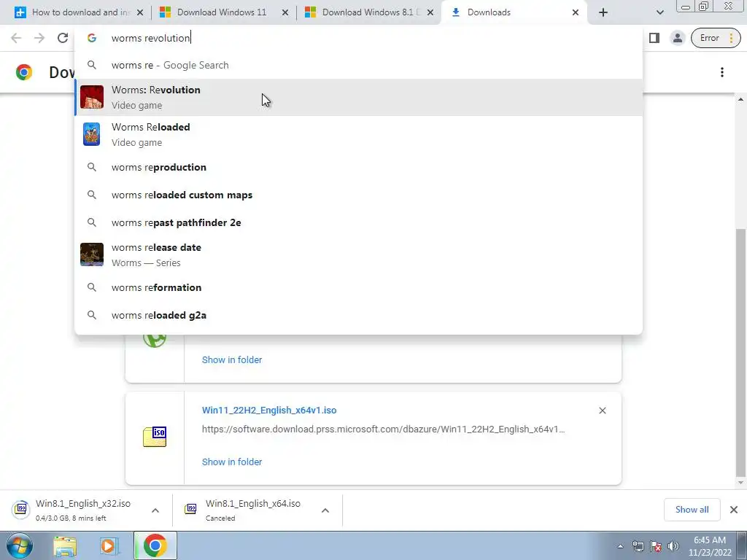Open a new tab with plus
The width and height of the screenshot is (747, 560).
[603, 12]
